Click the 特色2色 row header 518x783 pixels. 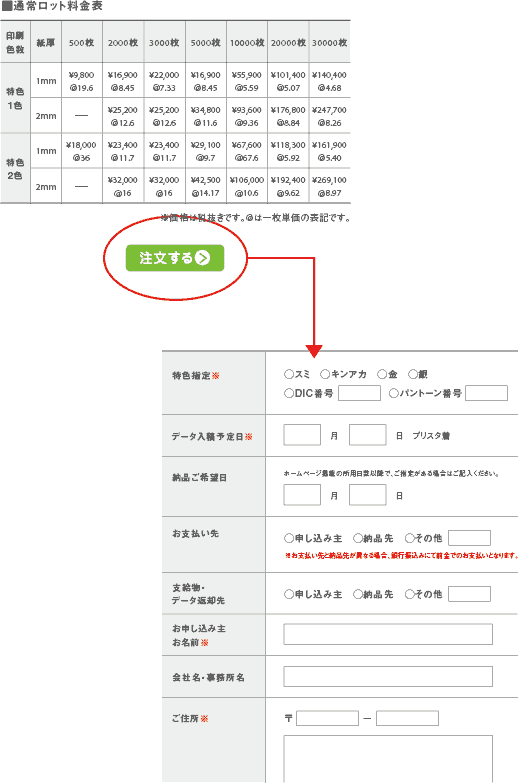coord(15,169)
